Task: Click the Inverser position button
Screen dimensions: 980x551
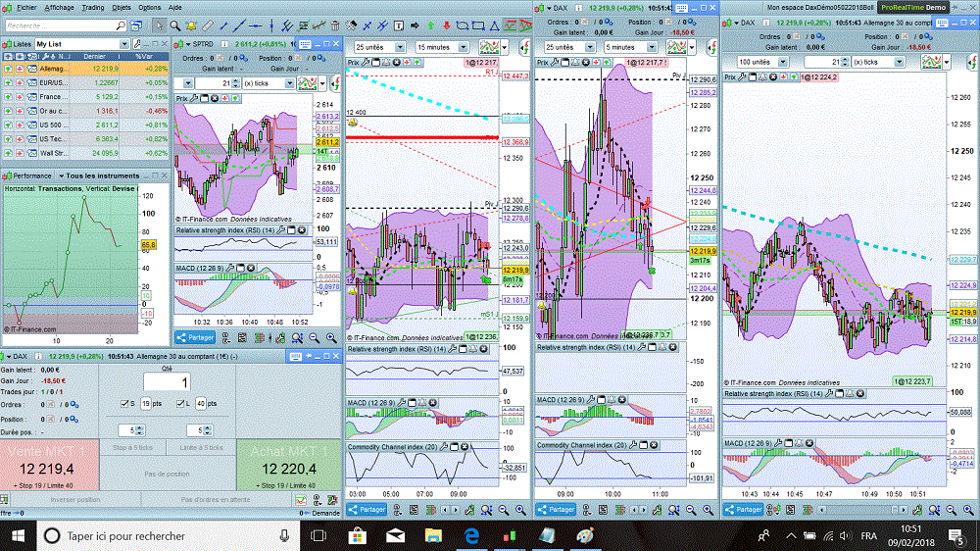Action: tap(75, 500)
